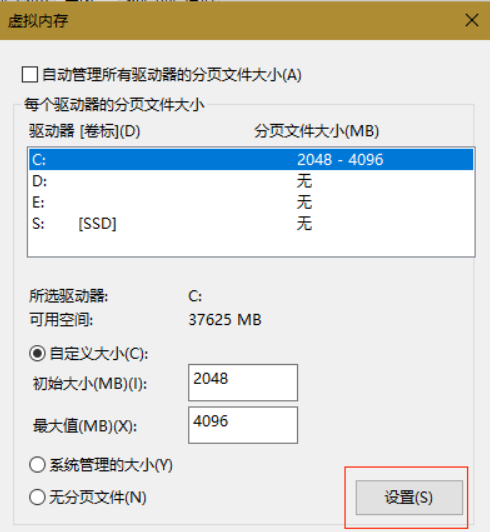Focus the 初始大小 field showing 2048

243,382
